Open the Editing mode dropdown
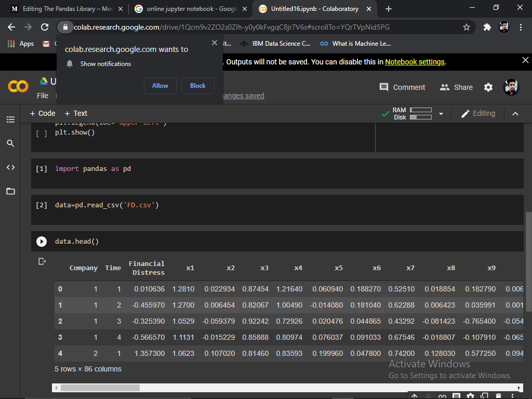532x399 pixels. pos(478,113)
